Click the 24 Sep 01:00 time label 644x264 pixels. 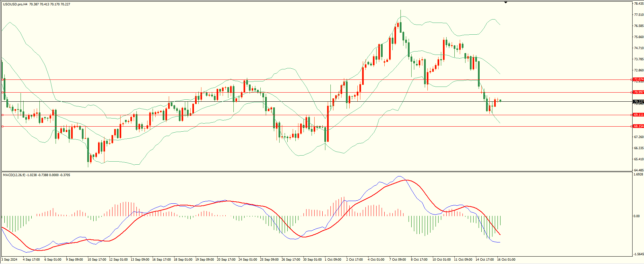(x=248, y=260)
